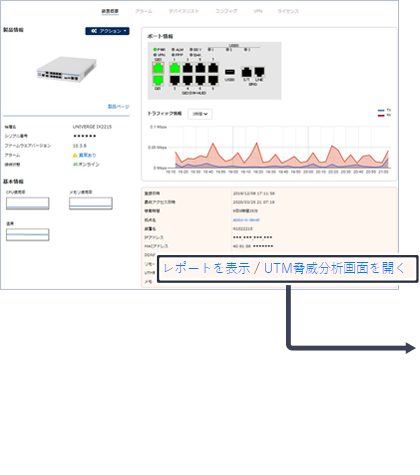The height and width of the screenshot is (475, 420).
Task: Switch to the アラーム tab
Action: click(144, 11)
